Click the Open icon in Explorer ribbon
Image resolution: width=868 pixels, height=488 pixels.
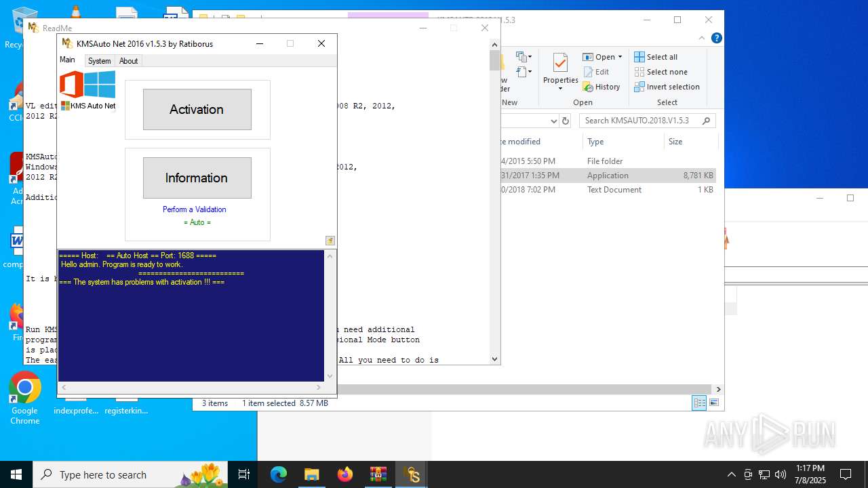588,57
